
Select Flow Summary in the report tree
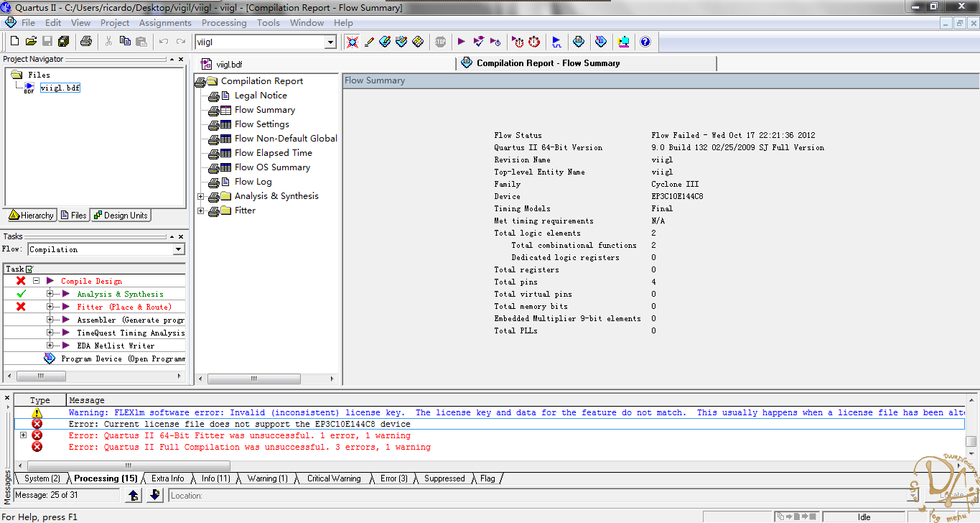point(265,110)
